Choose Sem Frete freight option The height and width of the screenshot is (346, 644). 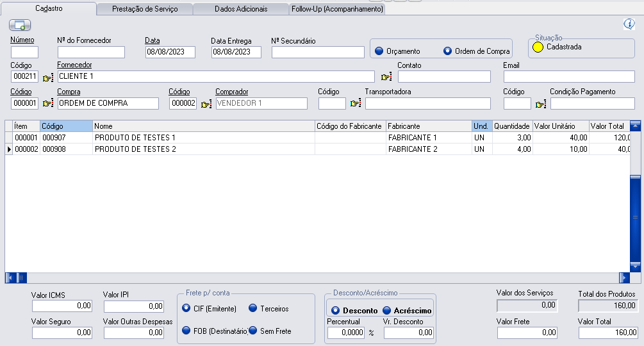point(253,331)
